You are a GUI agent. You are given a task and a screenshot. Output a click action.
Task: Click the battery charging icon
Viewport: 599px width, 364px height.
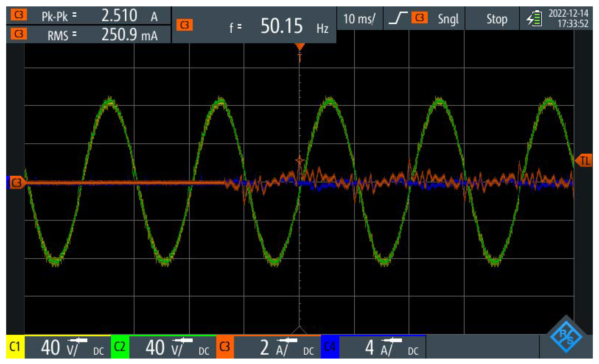click(x=534, y=18)
